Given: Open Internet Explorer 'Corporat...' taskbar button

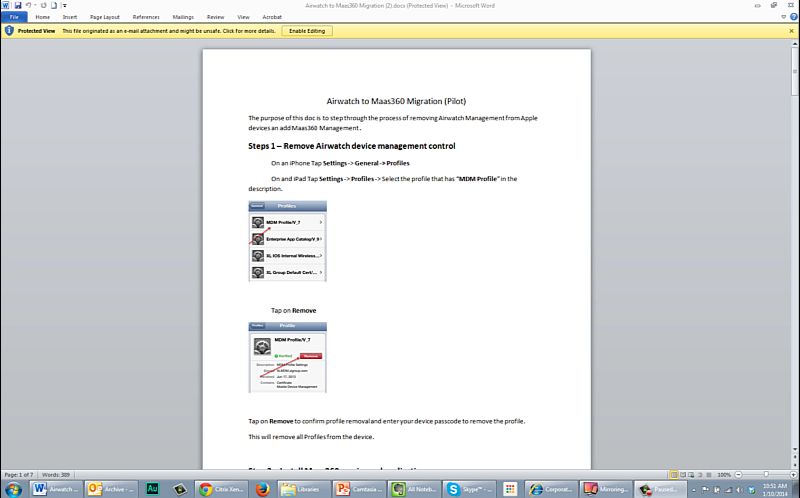Looking at the screenshot, I should tap(552, 489).
